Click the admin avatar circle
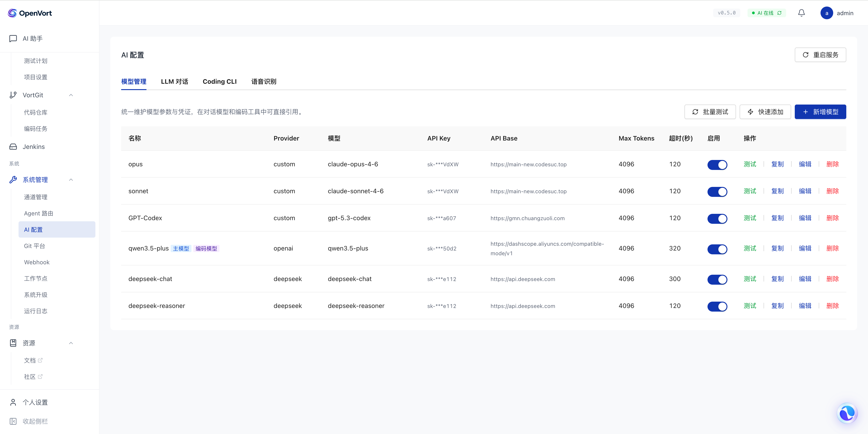The image size is (868, 434). 827,13
